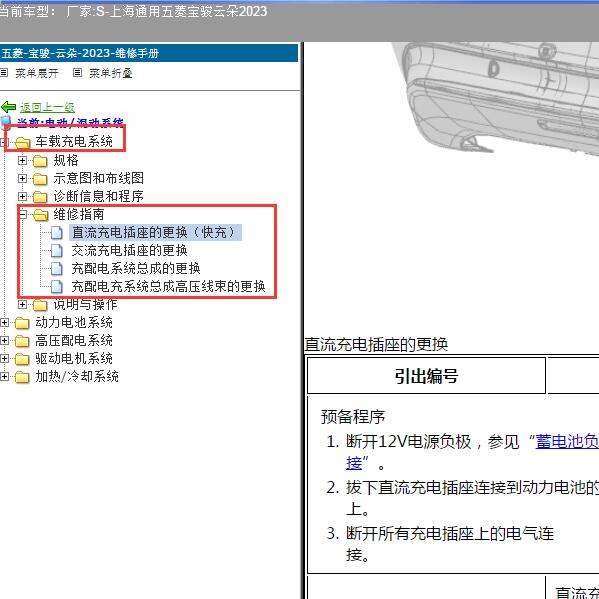Select the 说明与操作 tree label
This screenshot has width=599, height=599.
tap(85, 304)
